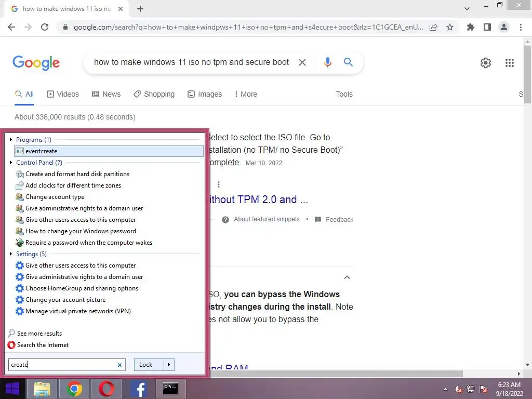Open the Lock power options arrow
532x399 pixels.
pyautogui.click(x=169, y=365)
